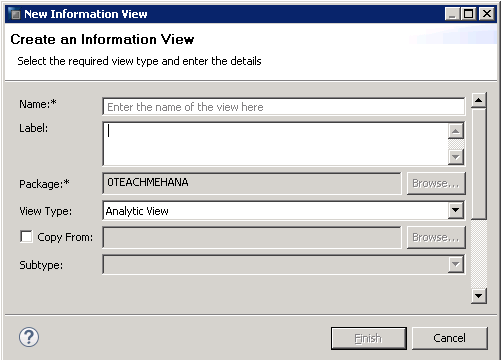Click the Package field showing 0TEACHMEHANA
Viewport: 501px width, 360px height.
tap(252, 183)
